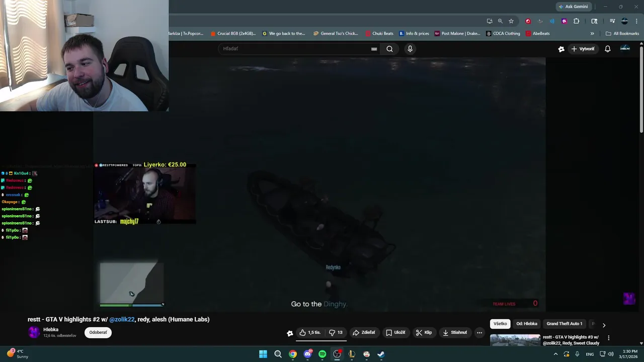Open Windows taskbar search

click(x=278, y=354)
